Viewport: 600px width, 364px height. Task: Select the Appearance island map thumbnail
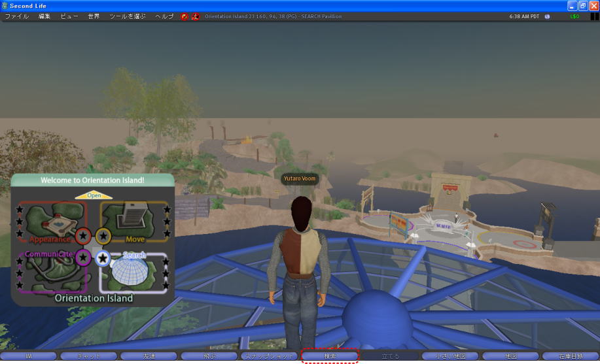coord(55,219)
